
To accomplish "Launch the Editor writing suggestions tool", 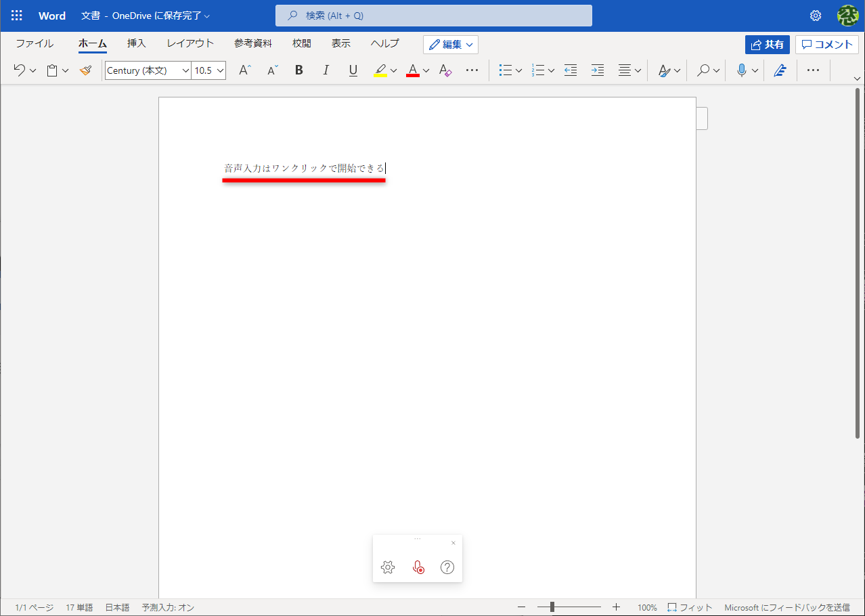I will coord(780,70).
